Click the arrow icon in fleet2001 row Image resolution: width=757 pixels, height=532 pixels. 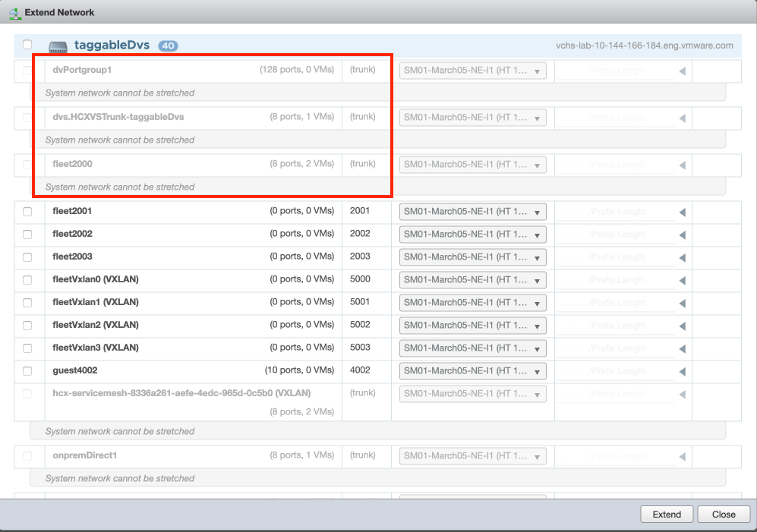[x=682, y=212]
